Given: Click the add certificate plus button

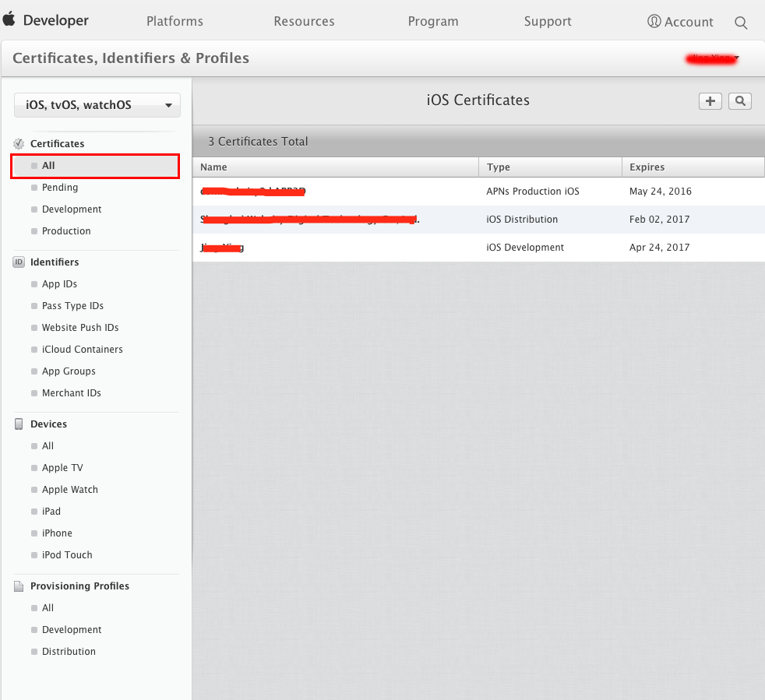Looking at the screenshot, I should click(x=710, y=101).
